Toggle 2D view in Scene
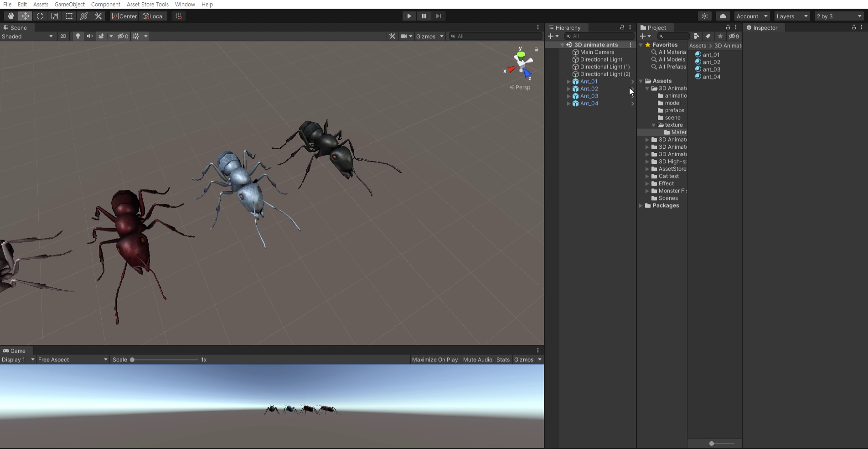 [x=63, y=36]
